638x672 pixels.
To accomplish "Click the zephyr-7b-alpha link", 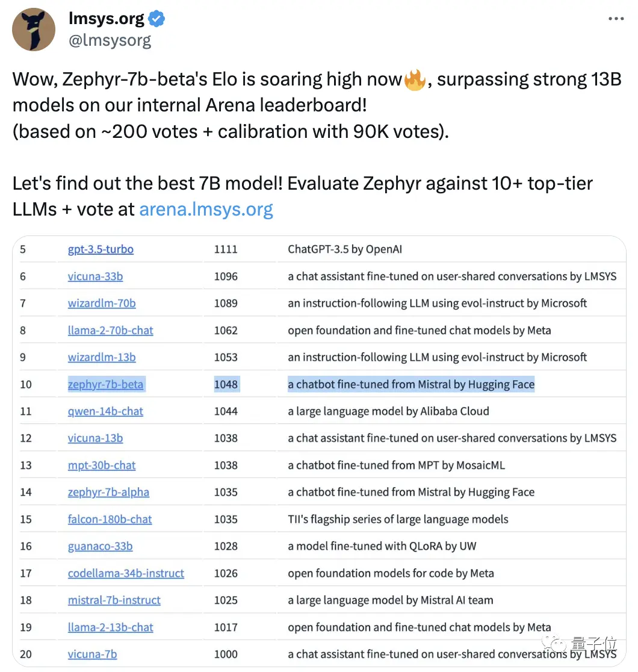I will click(108, 493).
